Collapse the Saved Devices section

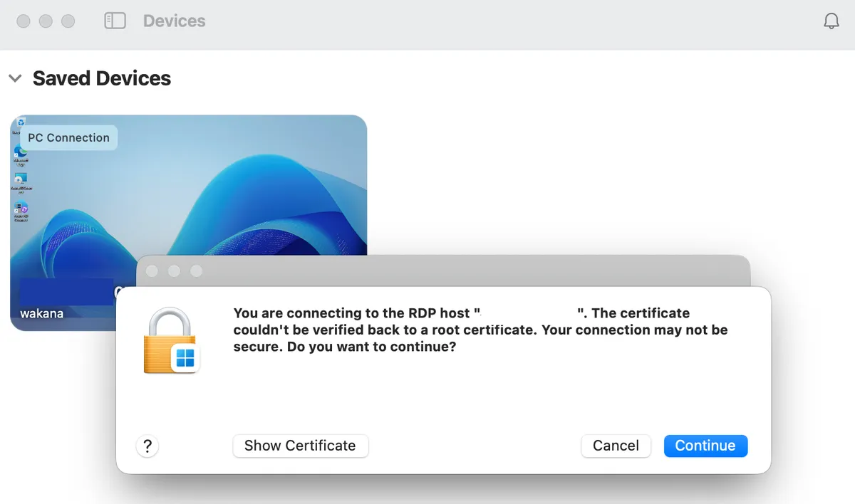click(15, 78)
